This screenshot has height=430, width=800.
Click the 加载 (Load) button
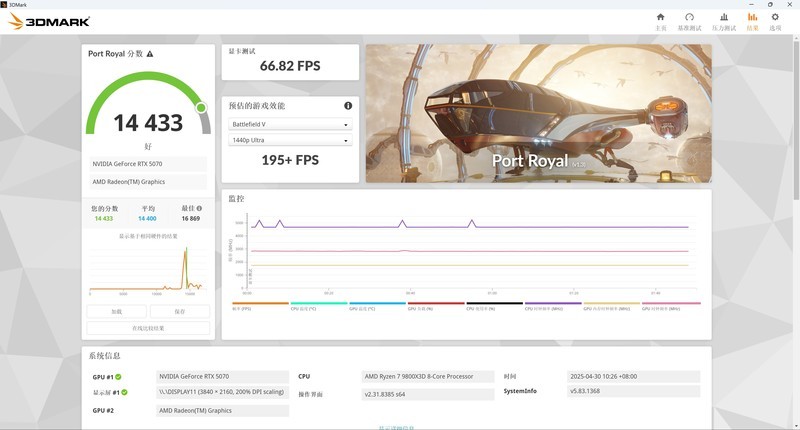coord(117,312)
